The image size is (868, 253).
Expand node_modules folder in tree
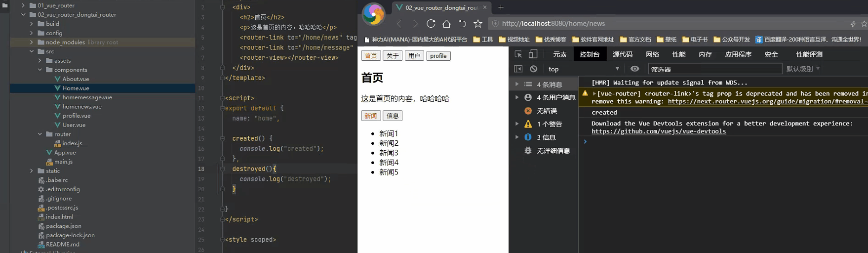[31, 42]
